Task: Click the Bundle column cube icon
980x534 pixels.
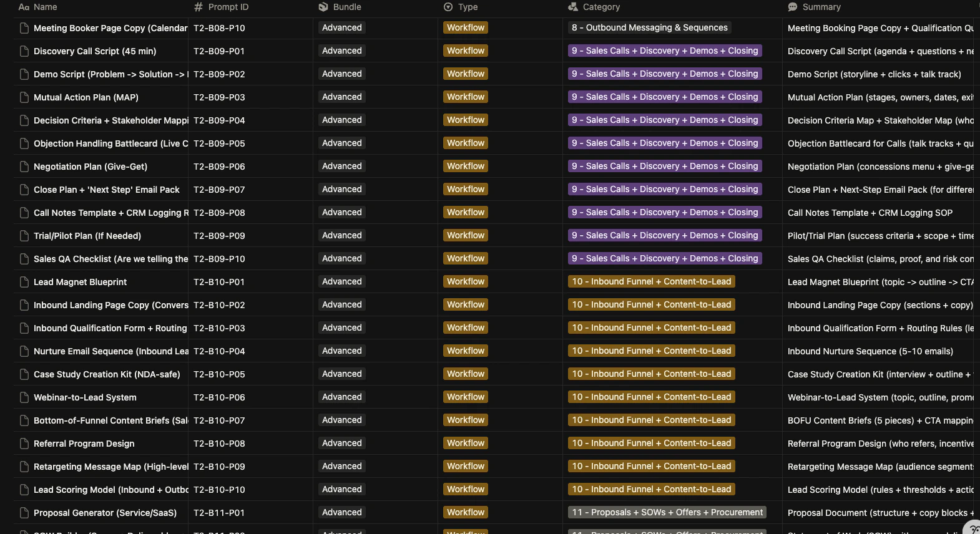Action: click(323, 7)
